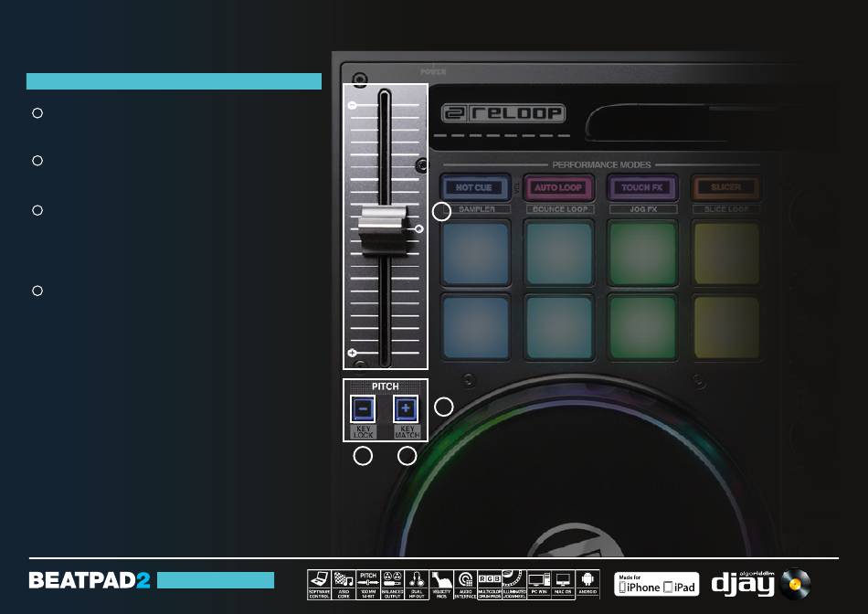Click the minus marker at fader top
The image size is (868, 614).
pos(352,105)
